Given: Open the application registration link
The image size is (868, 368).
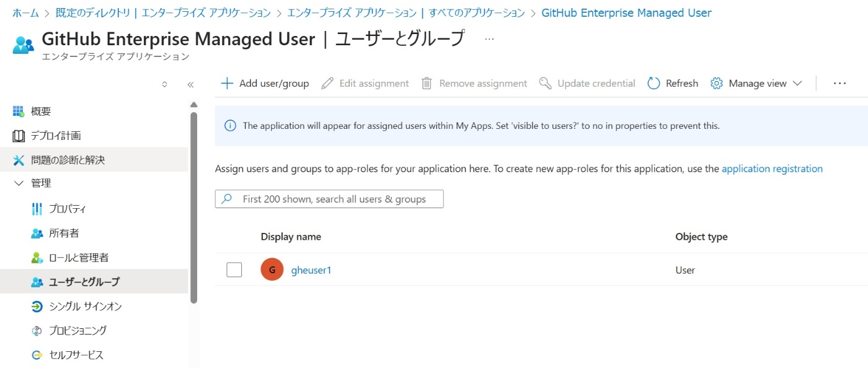Looking at the screenshot, I should point(772,169).
